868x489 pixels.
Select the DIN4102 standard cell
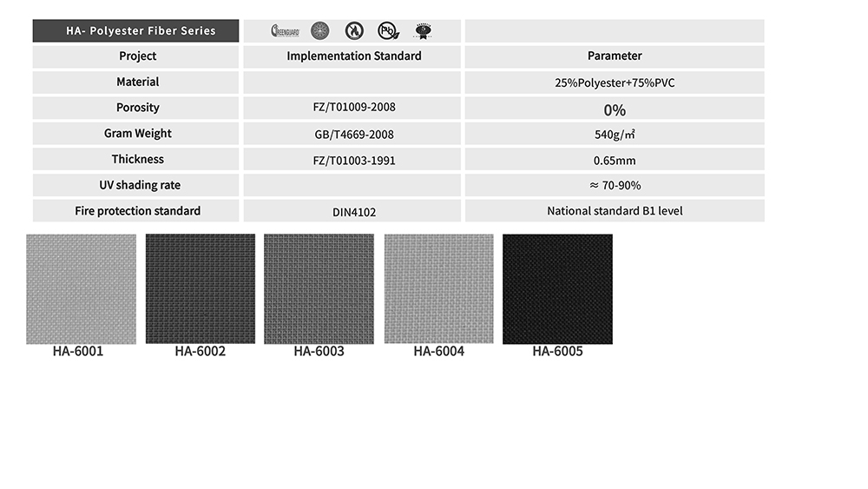pyautogui.click(x=353, y=212)
